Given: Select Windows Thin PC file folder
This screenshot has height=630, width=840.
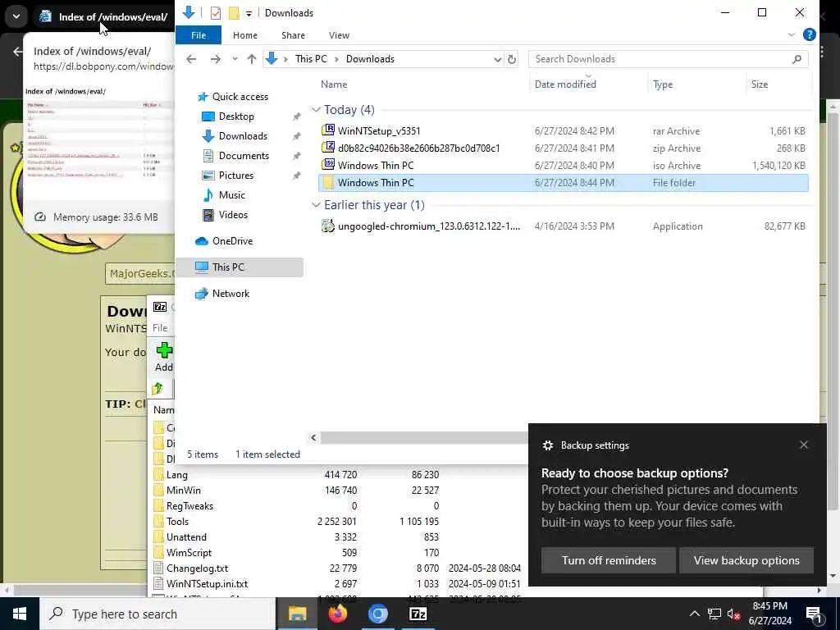Looking at the screenshot, I should click(x=563, y=183).
